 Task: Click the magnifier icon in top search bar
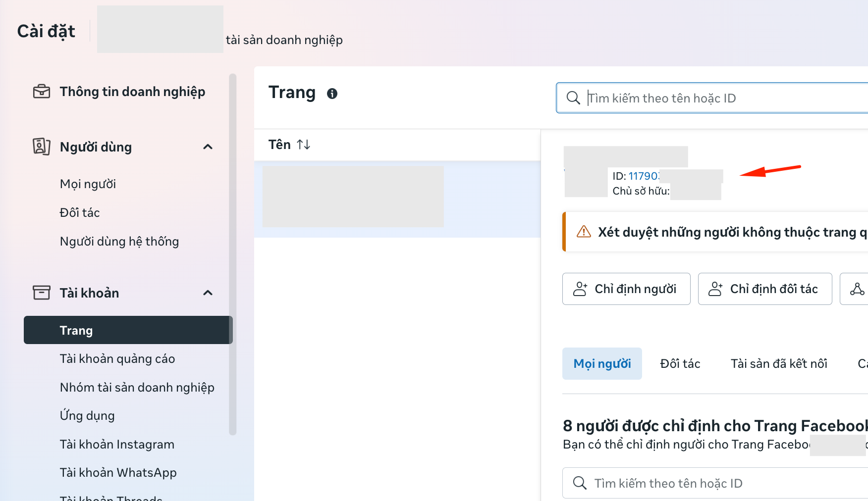pyautogui.click(x=573, y=98)
